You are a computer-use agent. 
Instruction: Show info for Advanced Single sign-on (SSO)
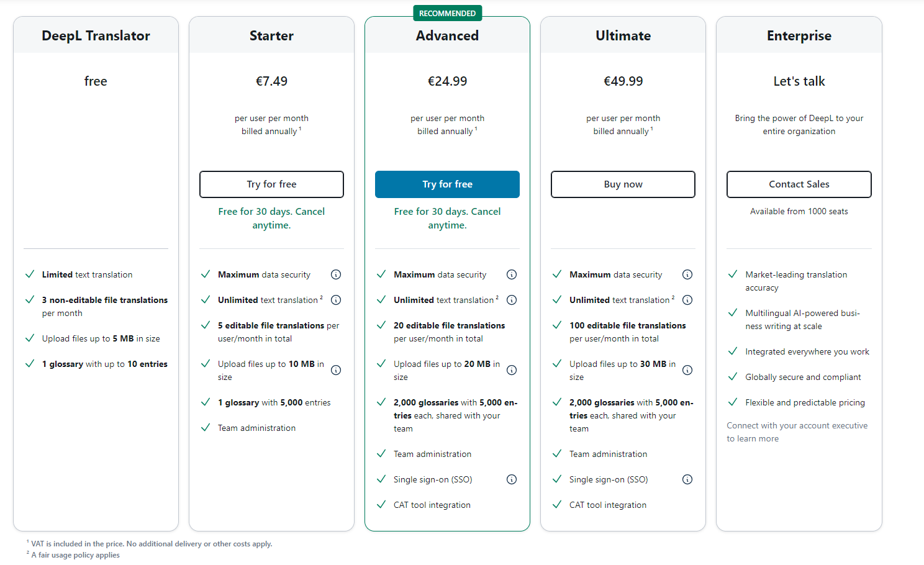[x=512, y=479]
